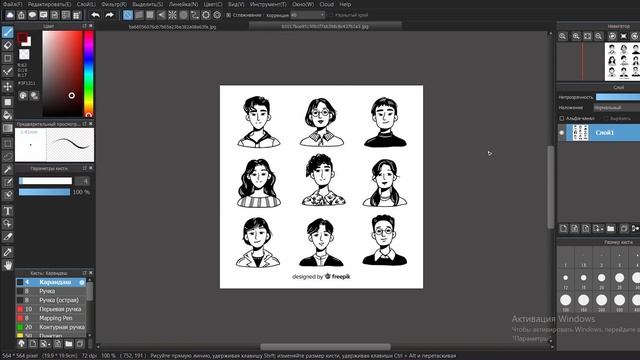Select the Контурная ручка brush

(51, 327)
